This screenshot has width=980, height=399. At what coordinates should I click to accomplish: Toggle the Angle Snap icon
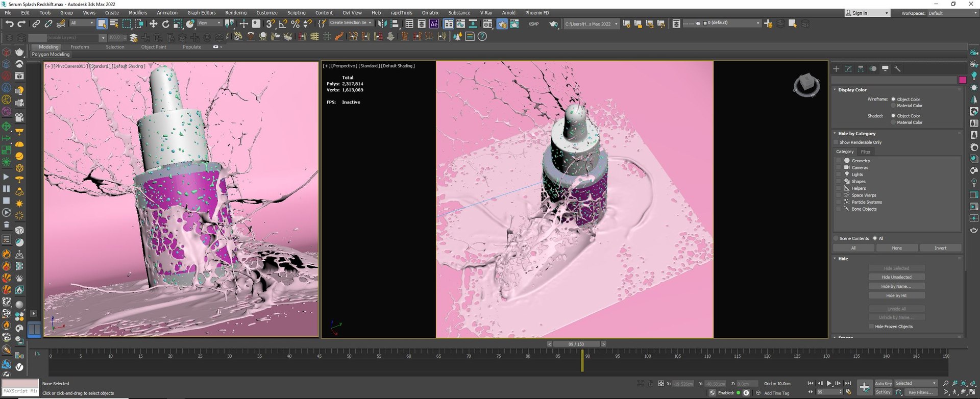point(282,23)
